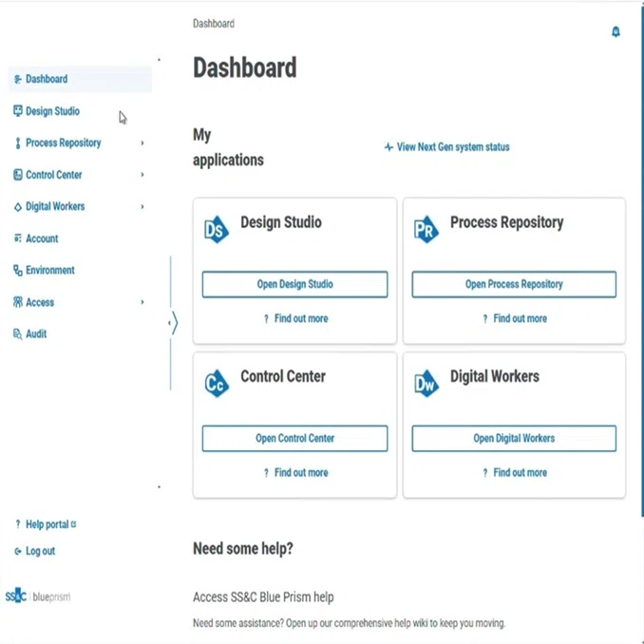
Task: Open the Help portal link
Action: click(x=47, y=524)
